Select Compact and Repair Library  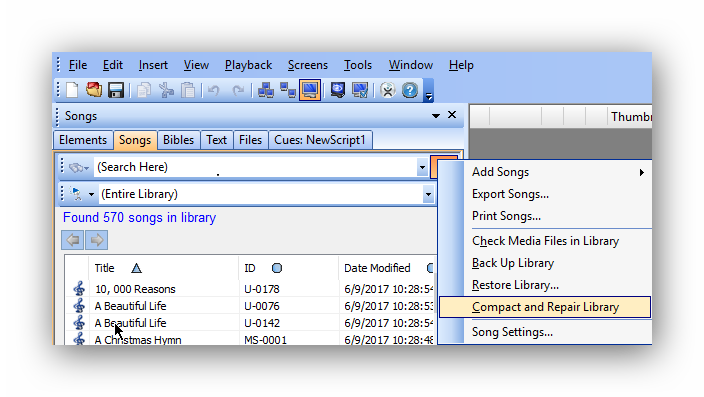pyautogui.click(x=545, y=307)
